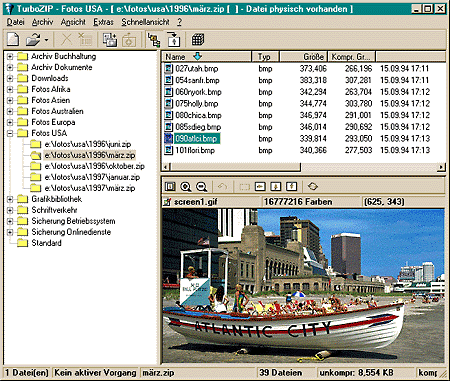This screenshot has width=450, height=381.
Task: Select the Schriftverkehr folder in the tree
Action: [54, 210]
